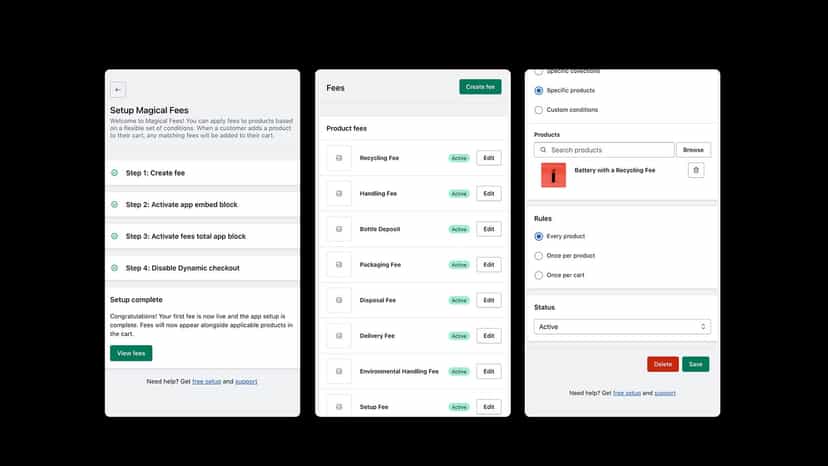Click the Search products input field
Screen dimensions: 828x466
point(604,150)
